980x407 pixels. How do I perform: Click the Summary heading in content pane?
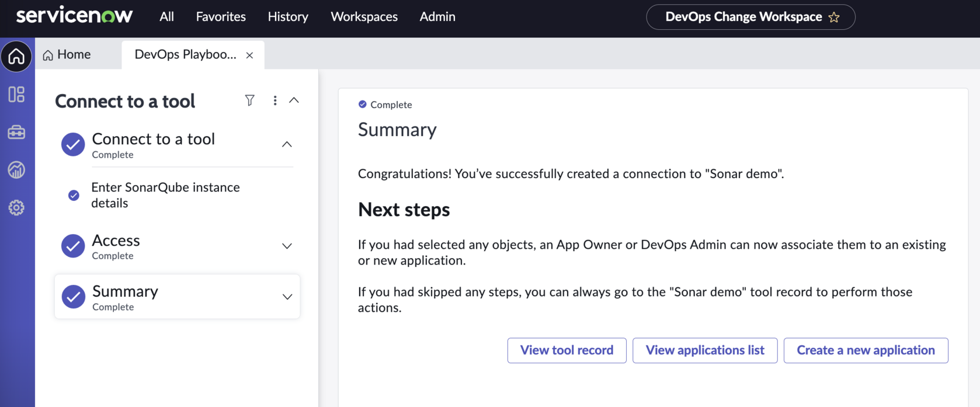pyautogui.click(x=397, y=130)
